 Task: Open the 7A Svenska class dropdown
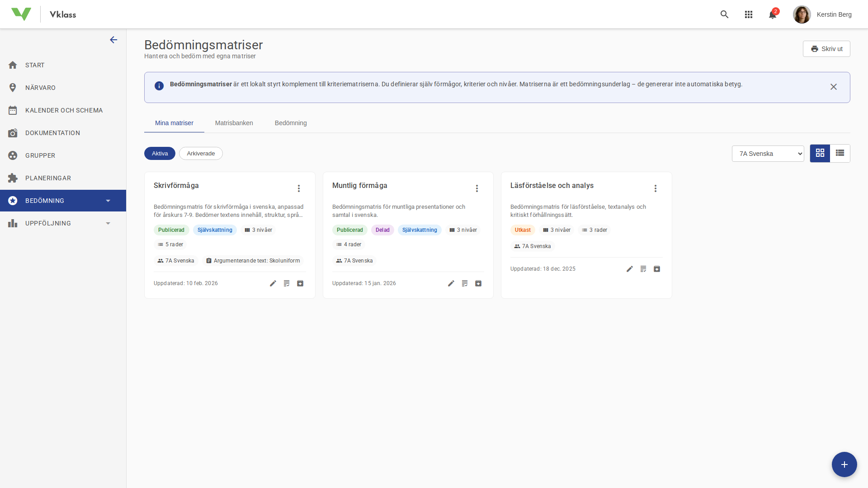click(768, 153)
